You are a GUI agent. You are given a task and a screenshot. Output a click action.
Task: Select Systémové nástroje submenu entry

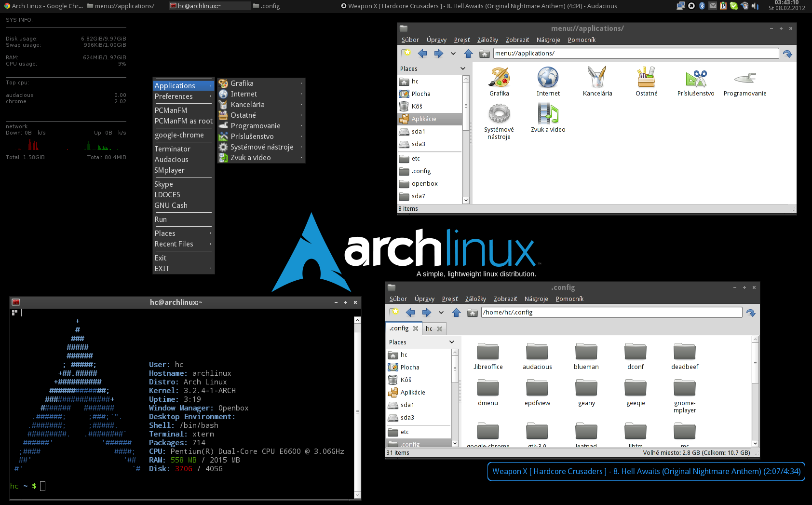click(261, 147)
